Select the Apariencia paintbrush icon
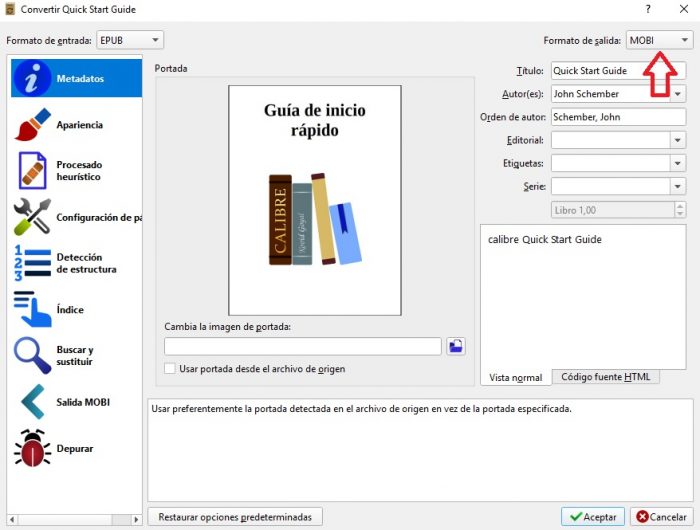 coord(32,125)
